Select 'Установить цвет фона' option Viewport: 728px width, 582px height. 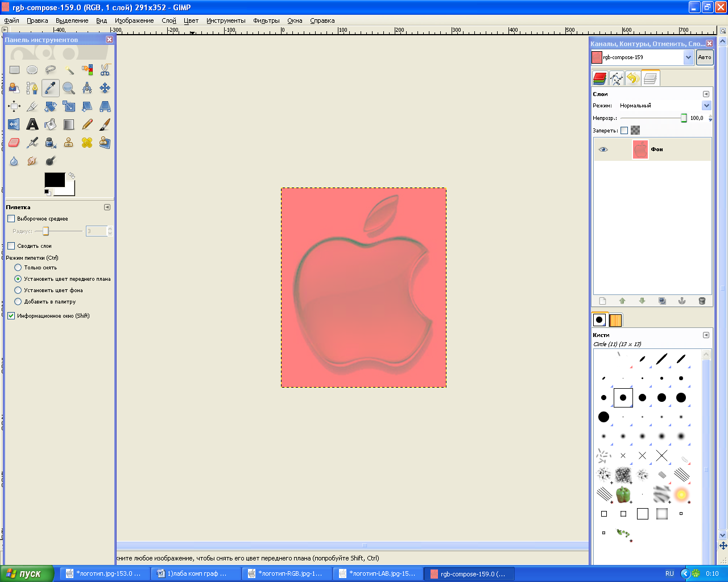(x=18, y=290)
